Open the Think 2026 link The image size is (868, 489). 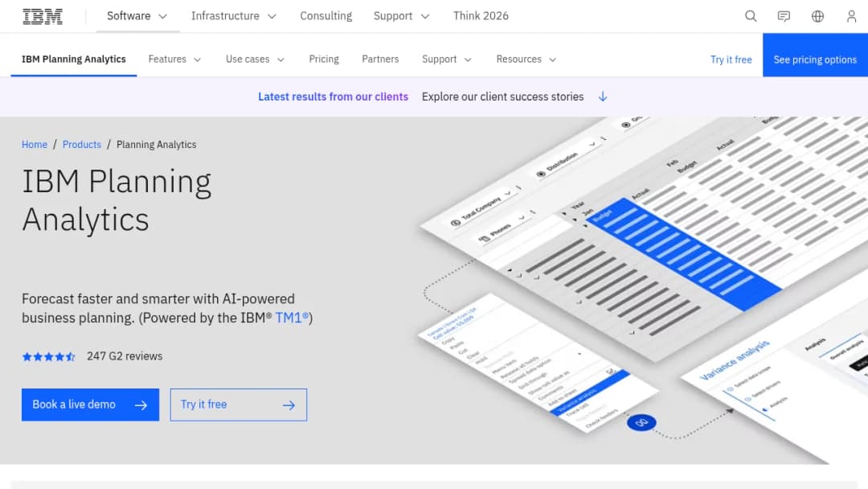[481, 16]
